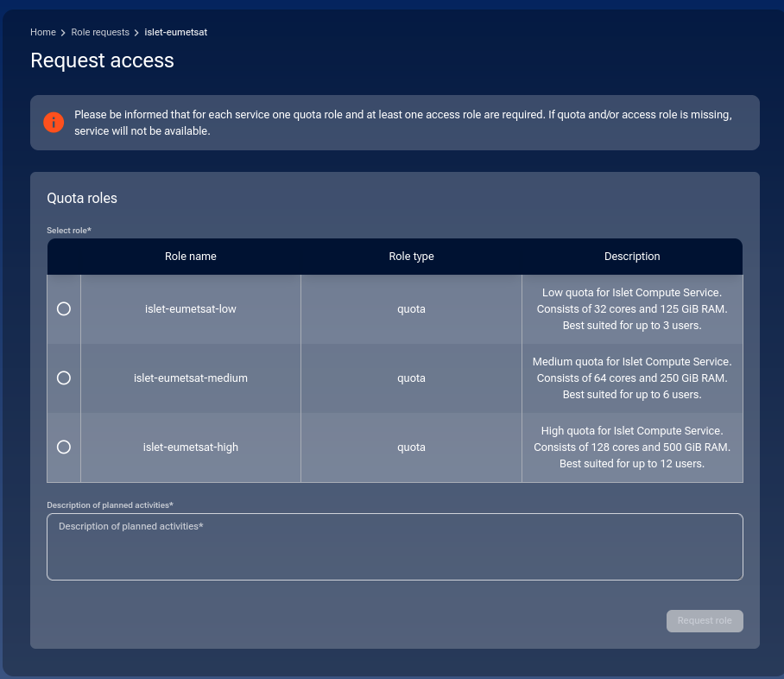Screen dimensions: 784x679
Task: Click the Role name column header
Action: pos(190,257)
